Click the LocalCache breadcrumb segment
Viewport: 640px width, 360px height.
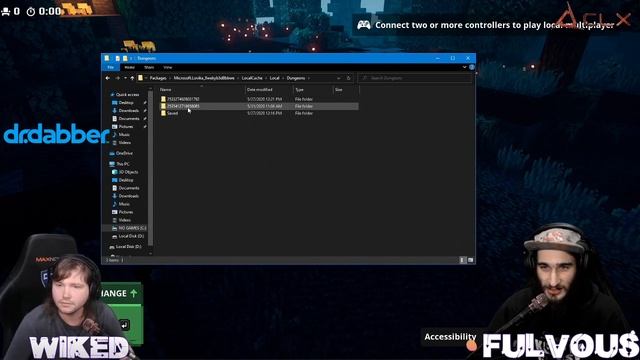click(252, 78)
